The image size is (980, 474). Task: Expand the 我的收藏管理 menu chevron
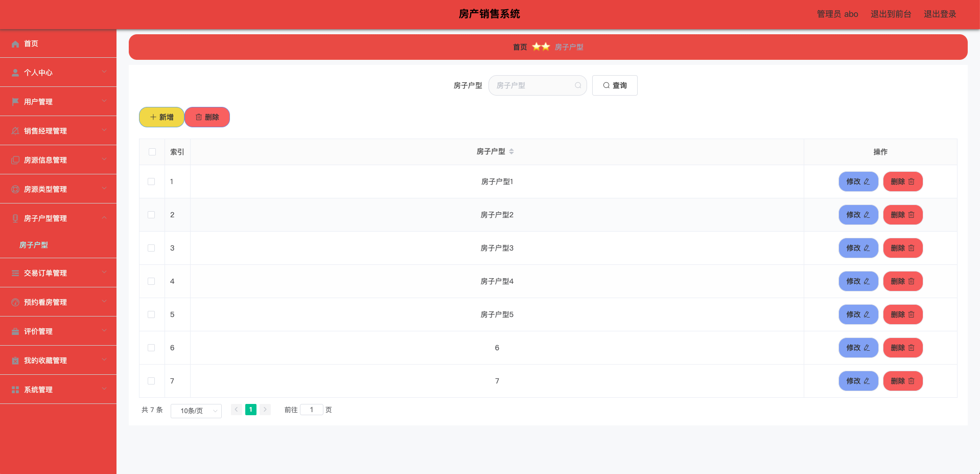(104, 359)
